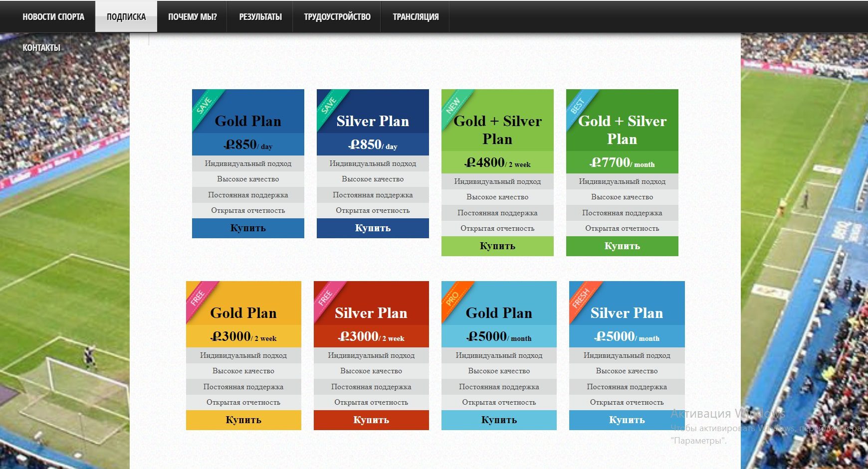This screenshot has width=868, height=469.
Task: Click 'Индивидуальный подход' on the yellow Gold Plan card
Action: coord(243,355)
